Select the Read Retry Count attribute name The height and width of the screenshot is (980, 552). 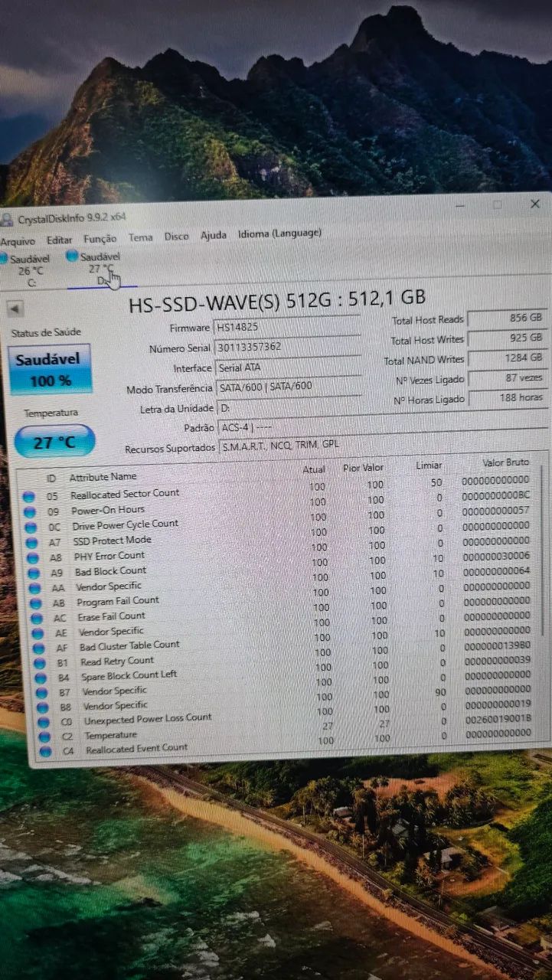coord(118,661)
